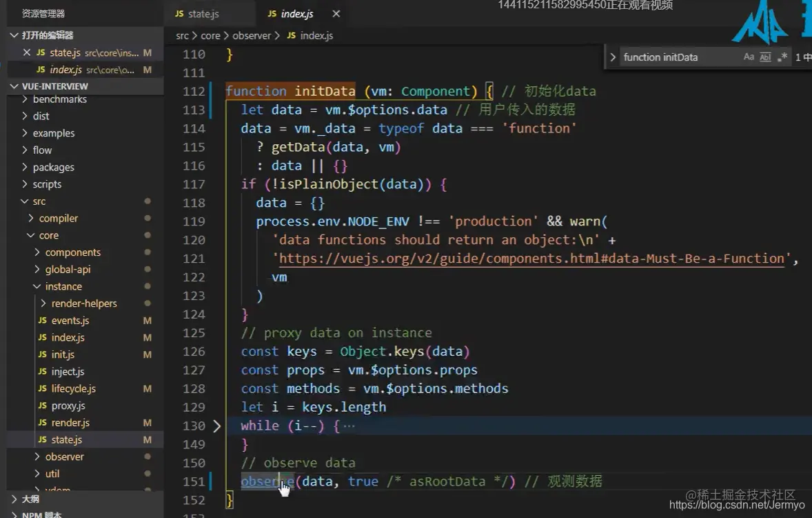Click observer in the breadcrumb path
Screen dimensions: 812x518
[252, 36]
